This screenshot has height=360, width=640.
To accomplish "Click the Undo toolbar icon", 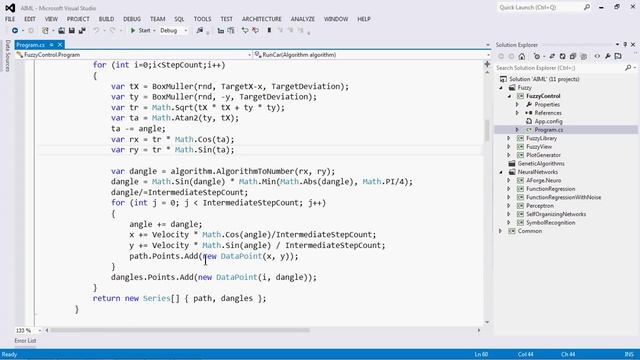I will 96,31.
